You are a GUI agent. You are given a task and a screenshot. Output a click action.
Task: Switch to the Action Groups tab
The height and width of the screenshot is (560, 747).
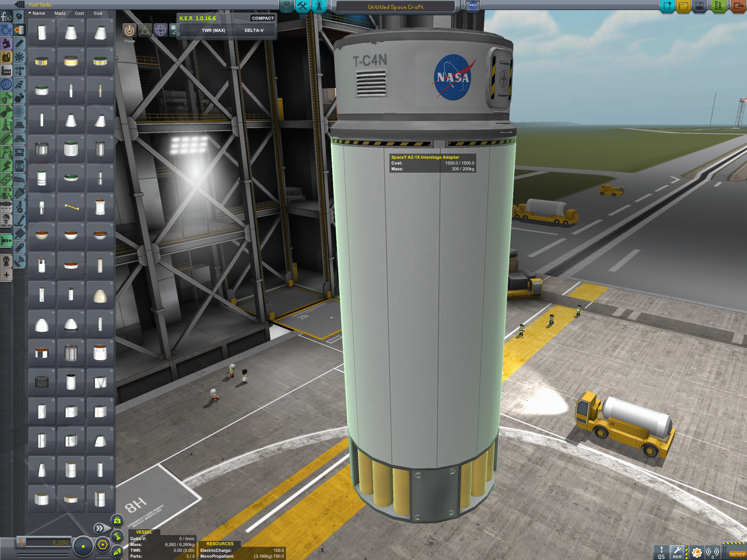[302, 6]
